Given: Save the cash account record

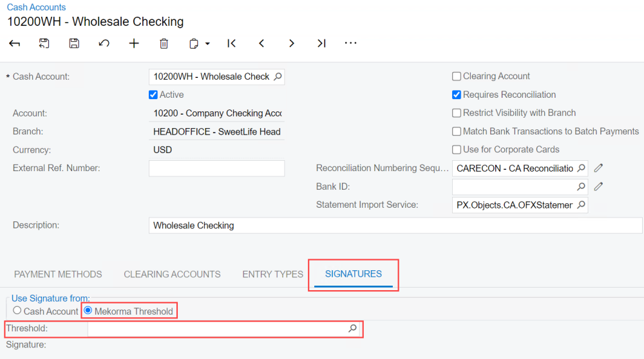Looking at the screenshot, I should (x=74, y=43).
